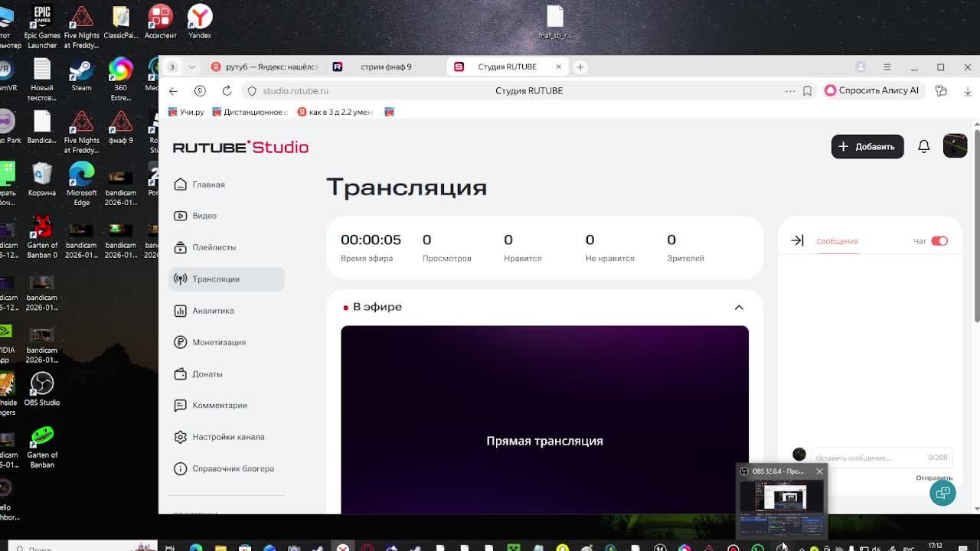
Task: Open the как в 3 д 2.2 bookmark
Action: tap(335, 112)
